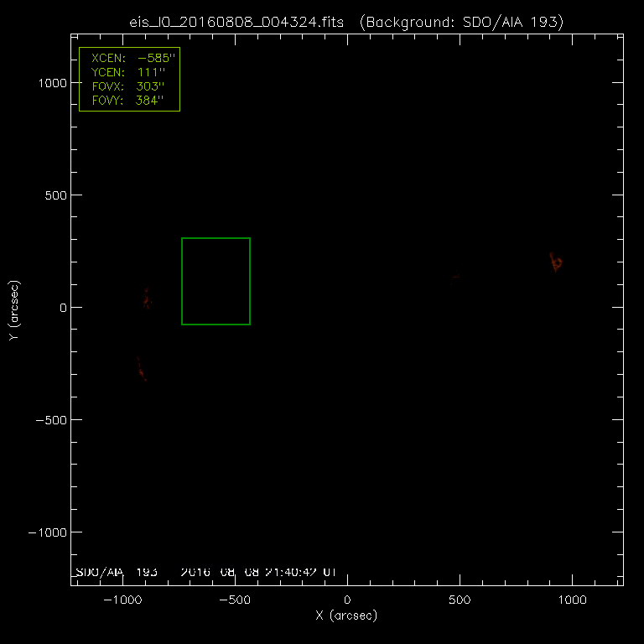644x644 pixels.
Task: Select the 1000 tick label on the X axis
Action: 572,600
